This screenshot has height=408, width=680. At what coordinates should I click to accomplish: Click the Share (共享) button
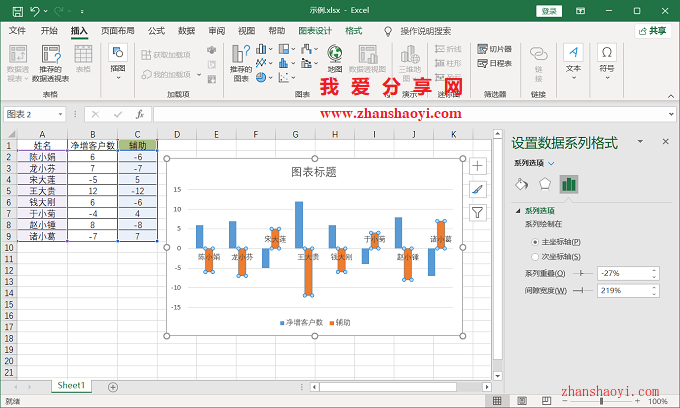653,31
